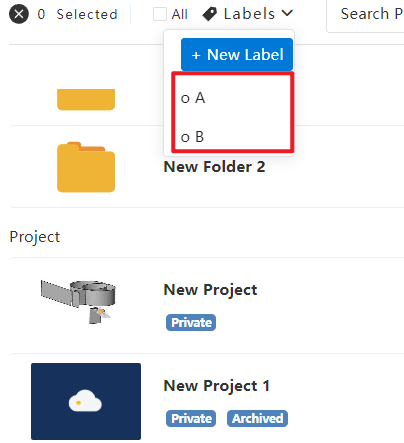The height and width of the screenshot is (443, 404).
Task: Click the Private badge under New Project
Action: (x=191, y=322)
